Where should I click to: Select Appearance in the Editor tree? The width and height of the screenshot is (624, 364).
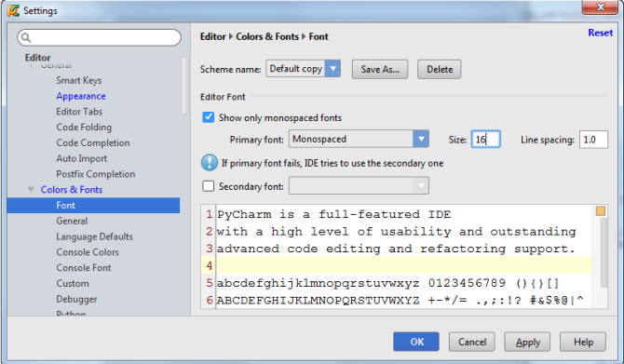click(81, 96)
